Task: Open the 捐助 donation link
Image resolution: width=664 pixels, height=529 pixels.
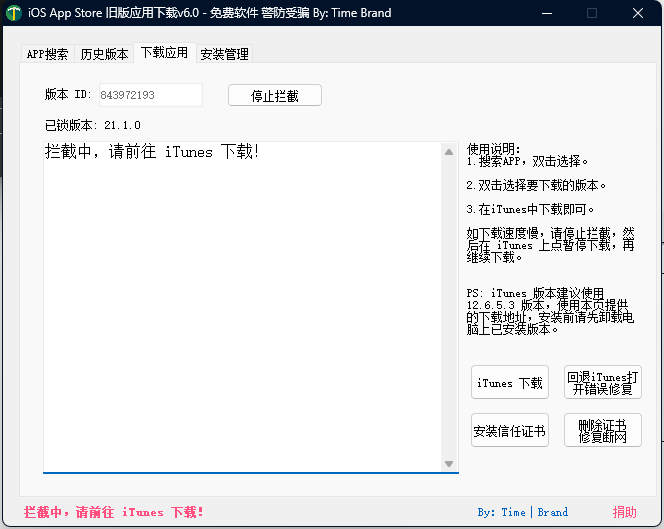Action: 625,512
